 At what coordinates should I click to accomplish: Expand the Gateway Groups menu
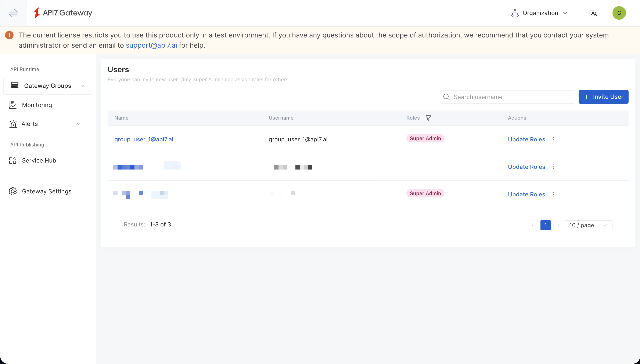point(82,85)
